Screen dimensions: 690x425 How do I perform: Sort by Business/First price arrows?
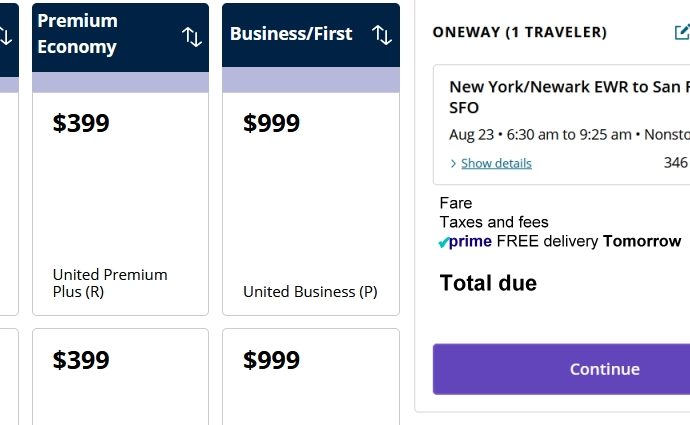pos(382,35)
